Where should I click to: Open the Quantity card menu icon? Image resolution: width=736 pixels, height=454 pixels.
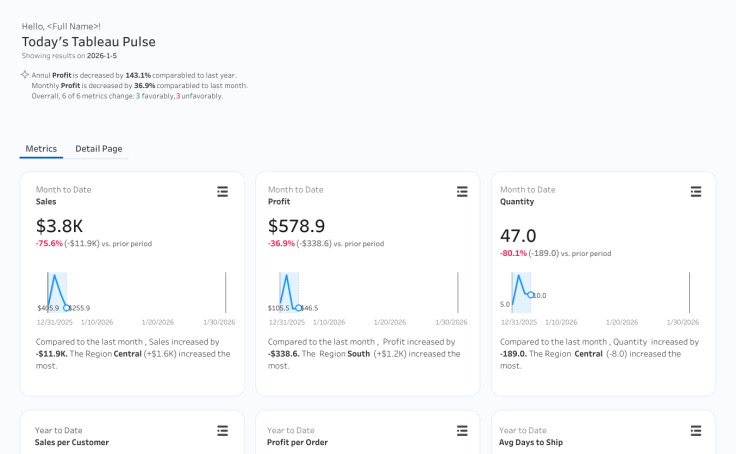[696, 191]
